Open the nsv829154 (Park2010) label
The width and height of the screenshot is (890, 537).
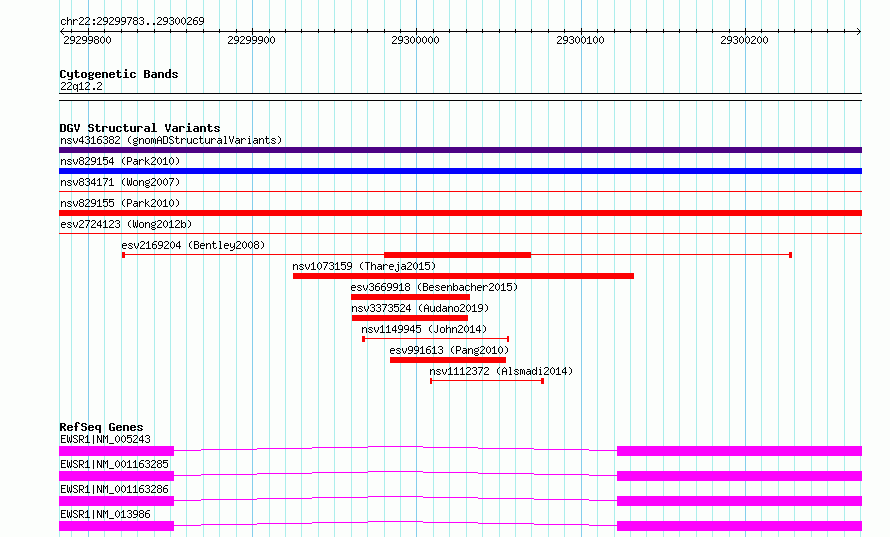pyautogui.click(x=120, y=161)
